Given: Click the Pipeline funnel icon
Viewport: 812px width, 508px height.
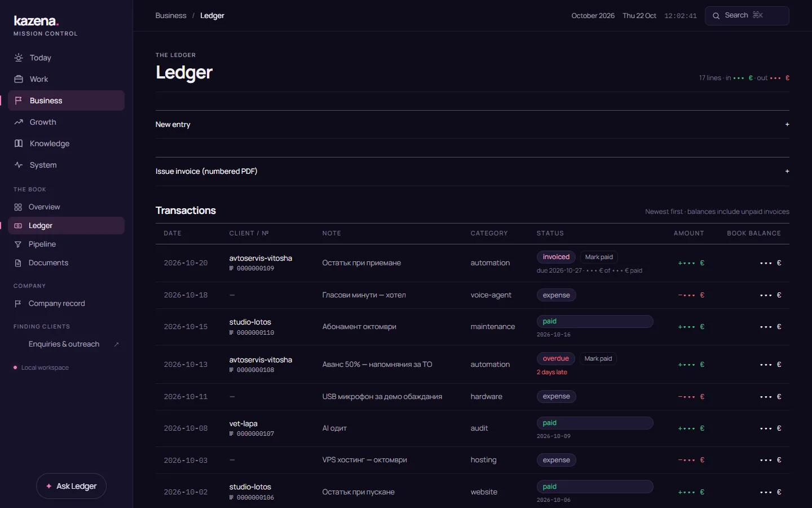Looking at the screenshot, I should 18,244.
